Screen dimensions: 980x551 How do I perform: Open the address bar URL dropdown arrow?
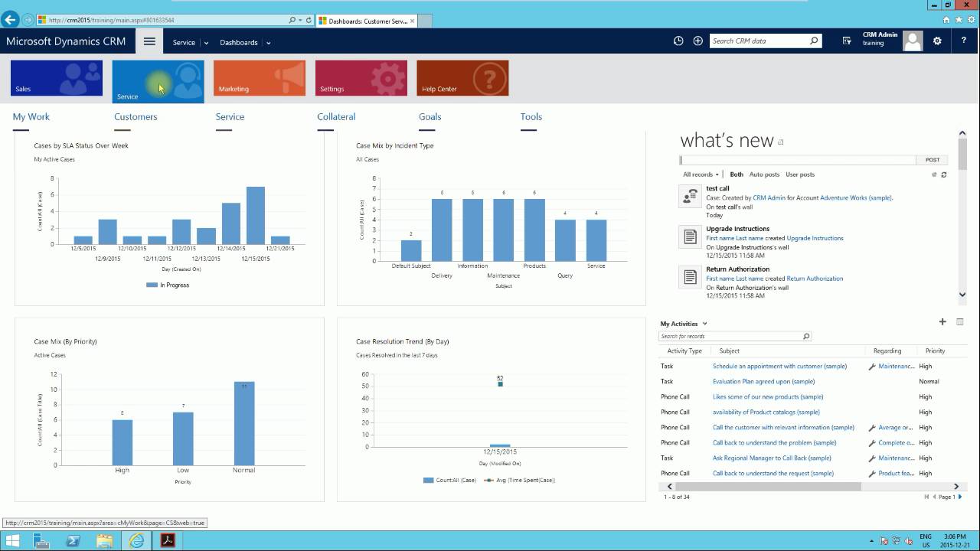(300, 20)
